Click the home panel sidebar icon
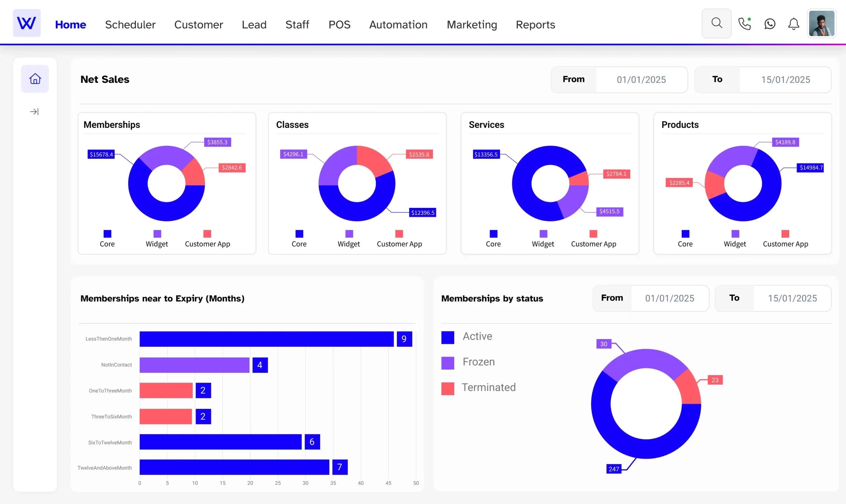The image size is (846, 504). pyautogui.click(x=35, y=79)
